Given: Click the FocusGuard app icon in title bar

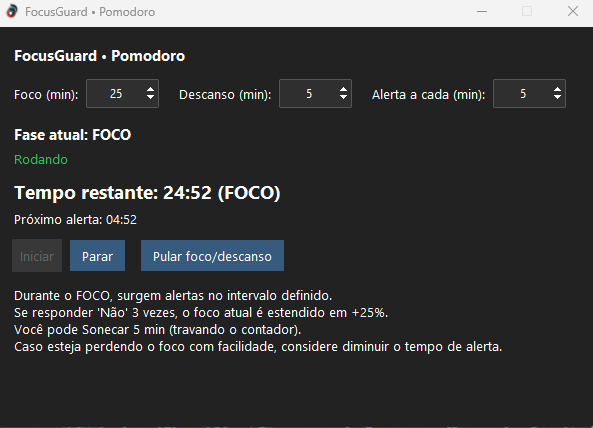Looking at the screenshot, I should point(12,11).
